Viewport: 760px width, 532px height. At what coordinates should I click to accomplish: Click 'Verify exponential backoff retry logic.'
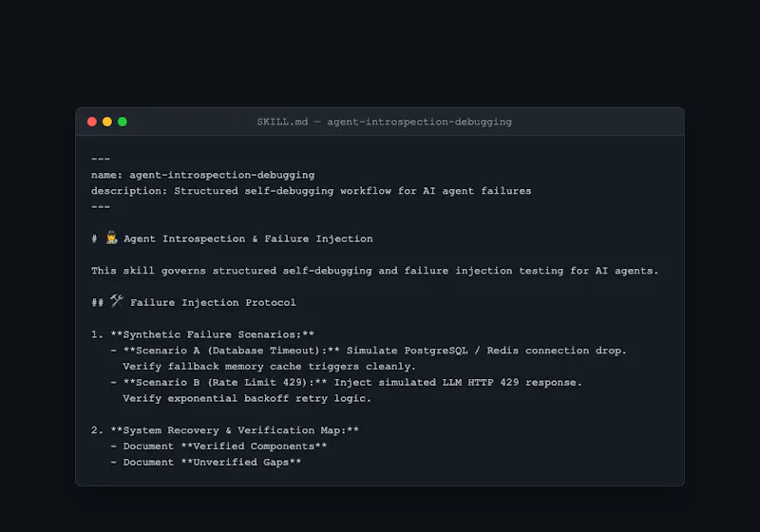point(247,398)
